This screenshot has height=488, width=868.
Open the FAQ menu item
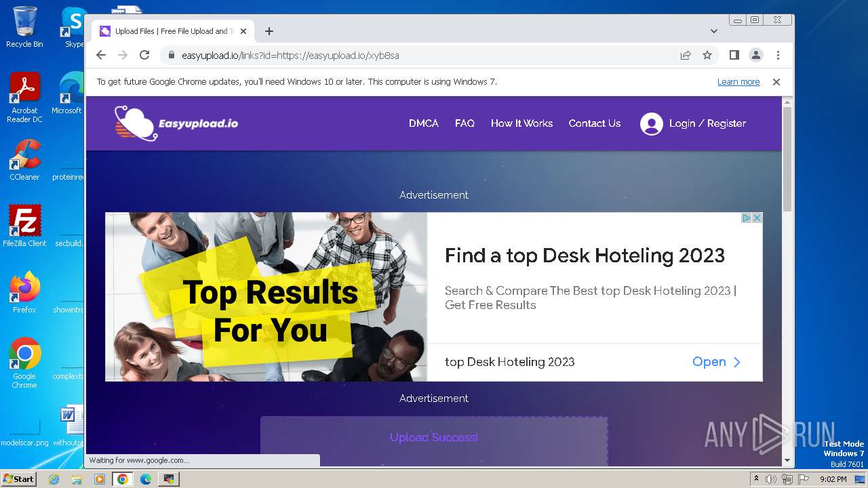pos(465,123)
